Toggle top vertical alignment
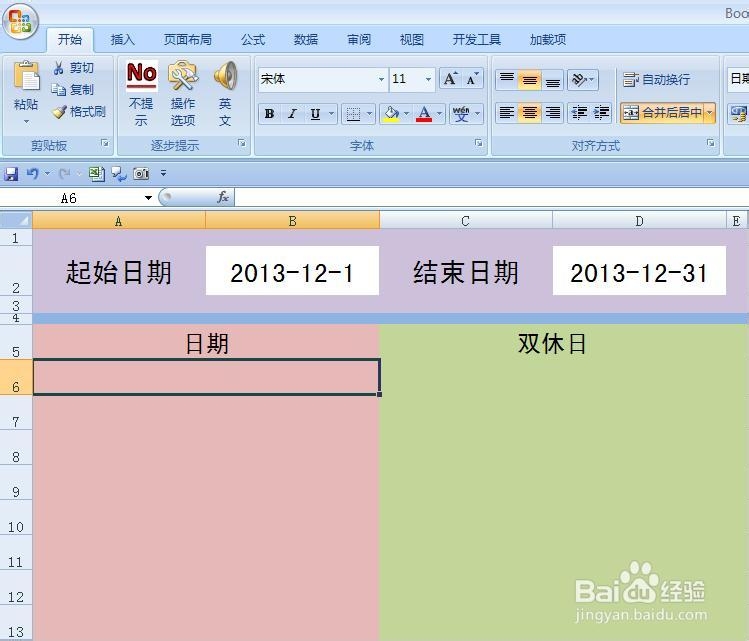749x641 pixels. pos(507,79)
